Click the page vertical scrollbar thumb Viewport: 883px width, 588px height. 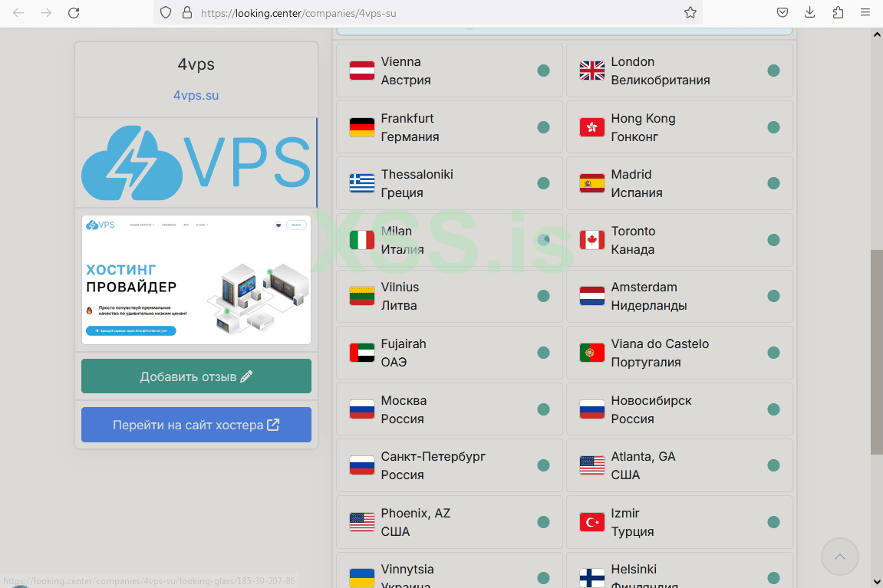(x=877, y=352)
